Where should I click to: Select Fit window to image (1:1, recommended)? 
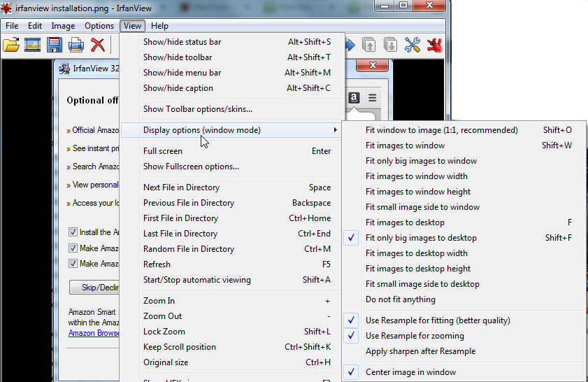point(464,130)
